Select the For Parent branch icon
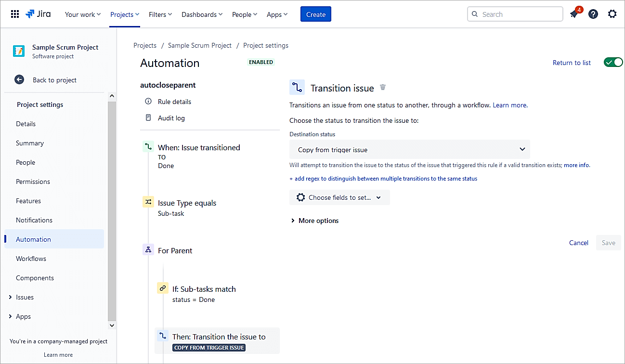The height and width of the screenshot is (364, 625). (x=148, y=250)
